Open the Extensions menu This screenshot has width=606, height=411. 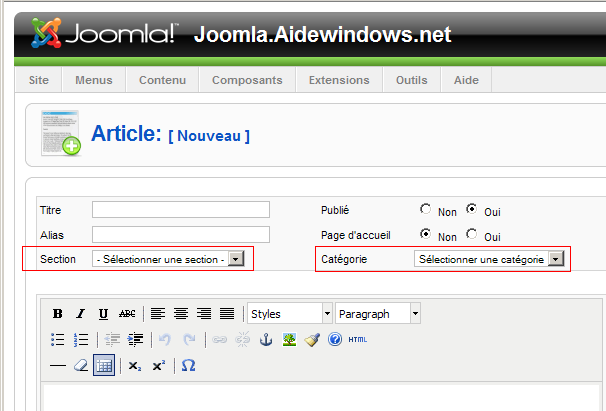click(339, 80)
